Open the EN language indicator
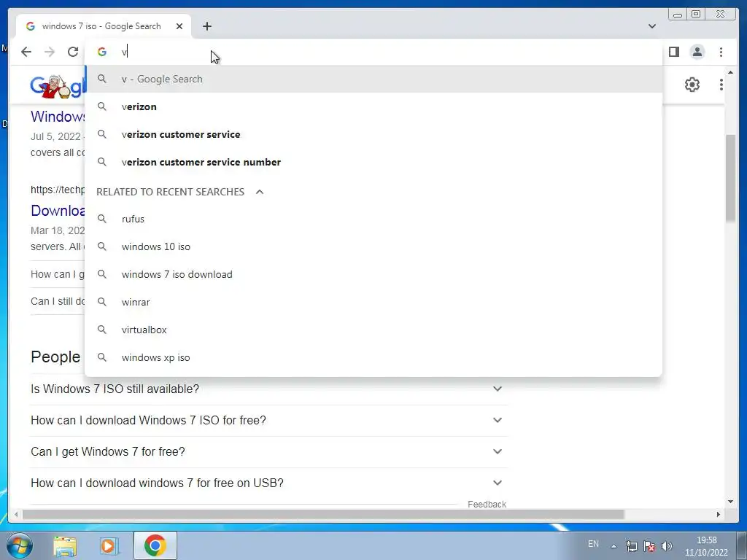This screenshot has width=747, height=560. point(593,544)
